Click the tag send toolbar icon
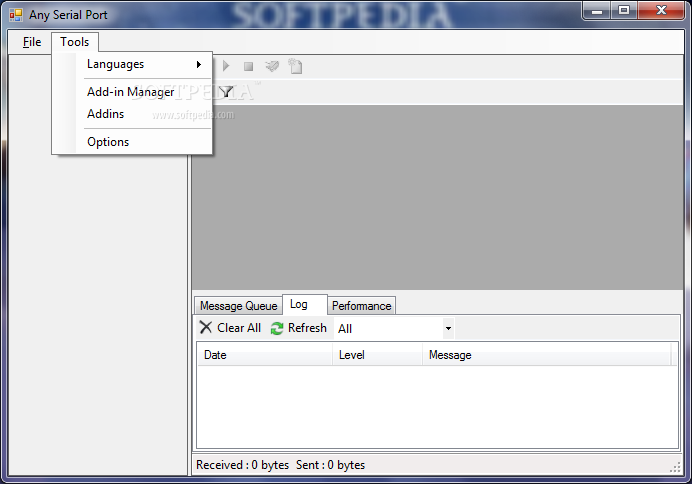This screenshot has width=692, height=484. (272, 66)
